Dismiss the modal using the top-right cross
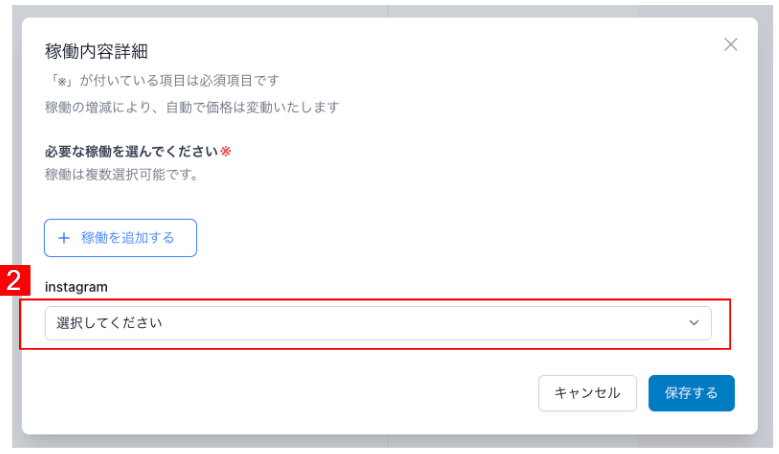 click(x=730, y=45)
